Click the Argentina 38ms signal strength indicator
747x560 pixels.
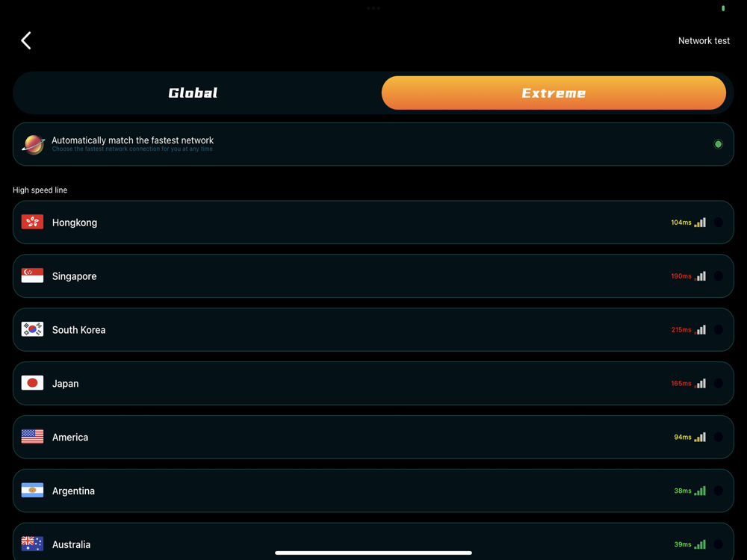700,491
